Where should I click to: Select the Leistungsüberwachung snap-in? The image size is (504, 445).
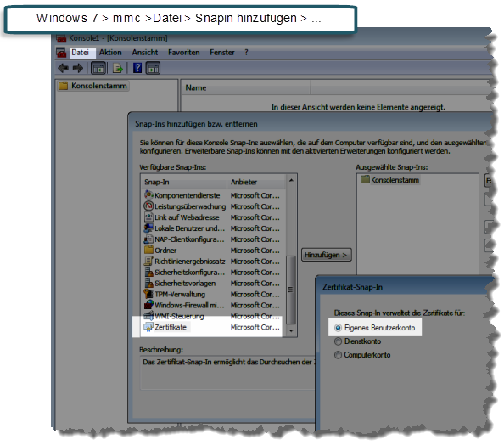[x=212, y=206]
